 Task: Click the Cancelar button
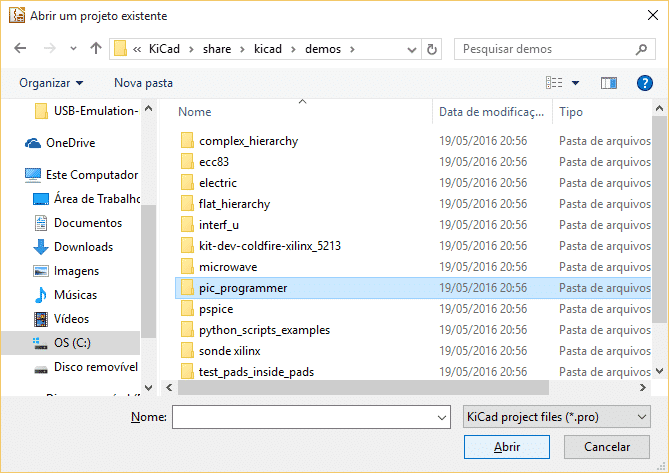(x=607, y=447)
